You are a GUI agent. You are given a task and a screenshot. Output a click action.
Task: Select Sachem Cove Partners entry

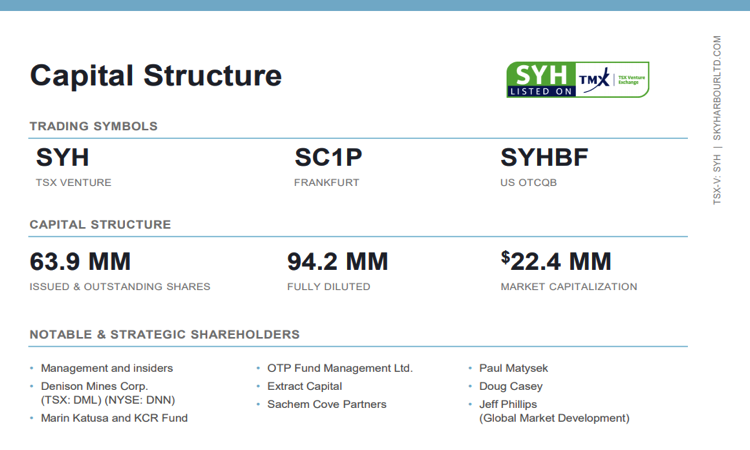(327, 404)
